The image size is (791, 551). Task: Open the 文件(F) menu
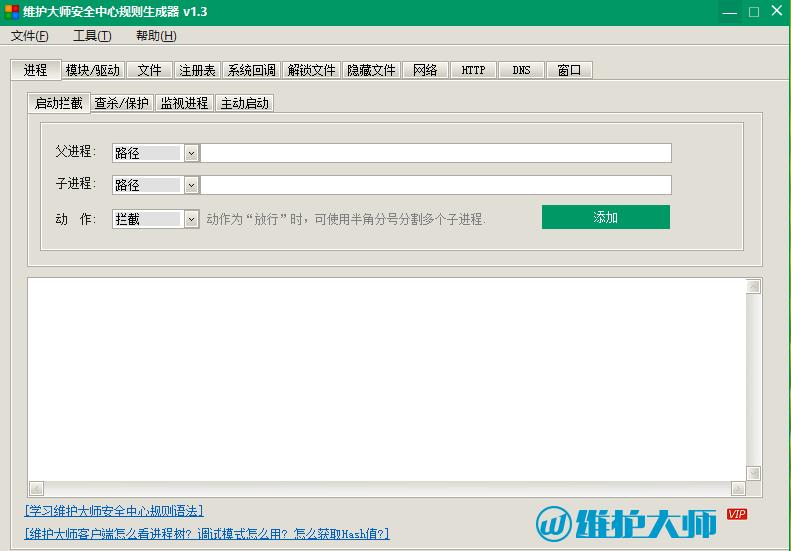[30, 36]
